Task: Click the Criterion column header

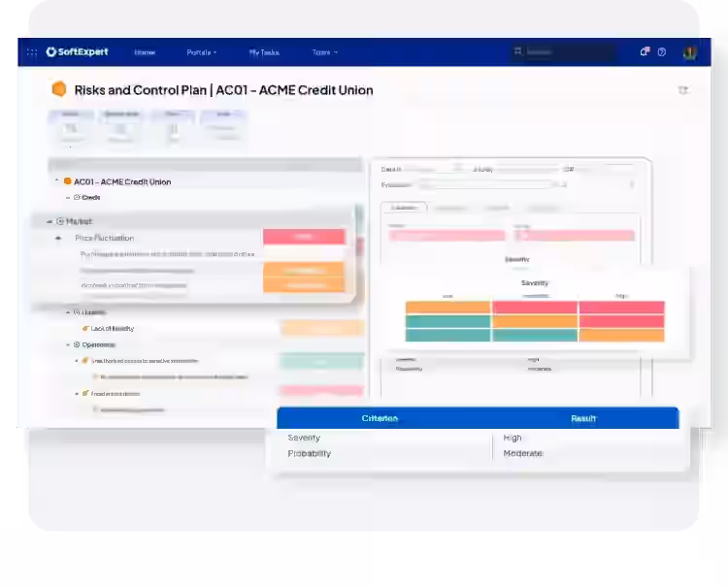Action: tap(379, 418)
